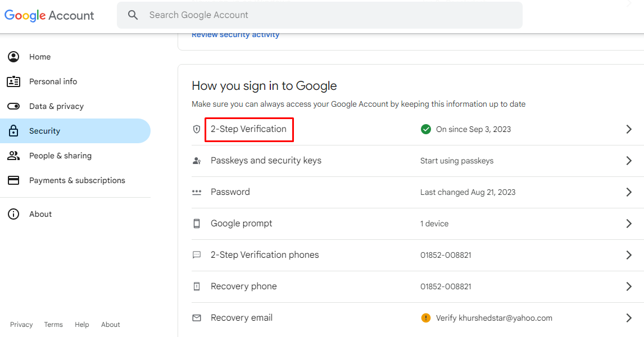Click the phone number in 2-Step Verification phones row
This screenshot has height=337, width=644.
[446, 255]
